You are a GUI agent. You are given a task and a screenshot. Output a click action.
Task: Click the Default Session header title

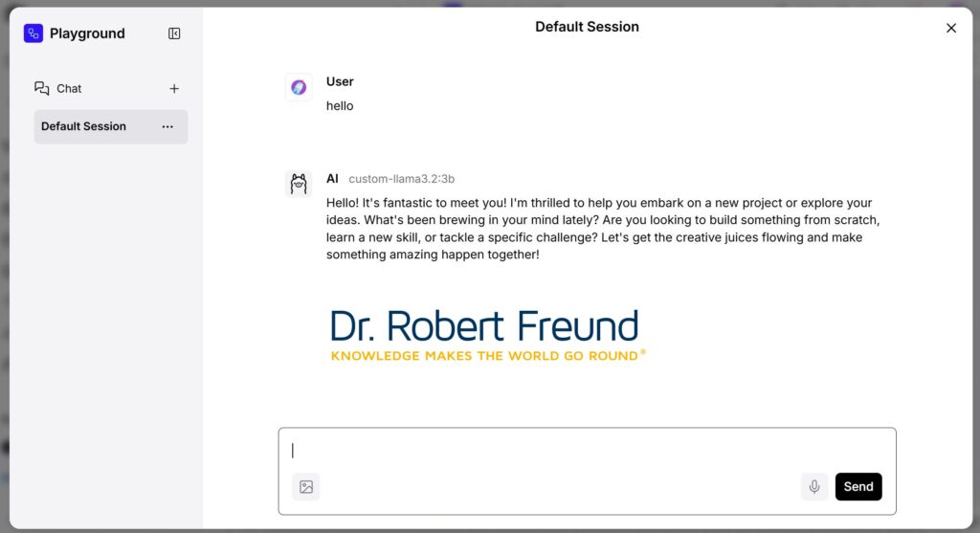click(x=587, y=27)
